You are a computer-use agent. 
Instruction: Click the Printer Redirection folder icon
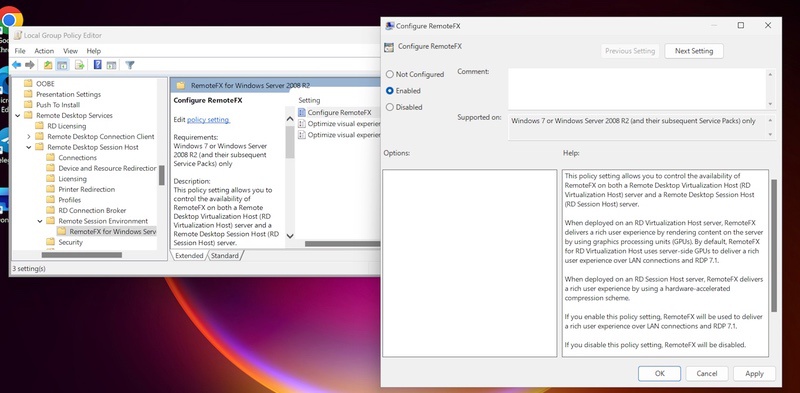[50, 189]
